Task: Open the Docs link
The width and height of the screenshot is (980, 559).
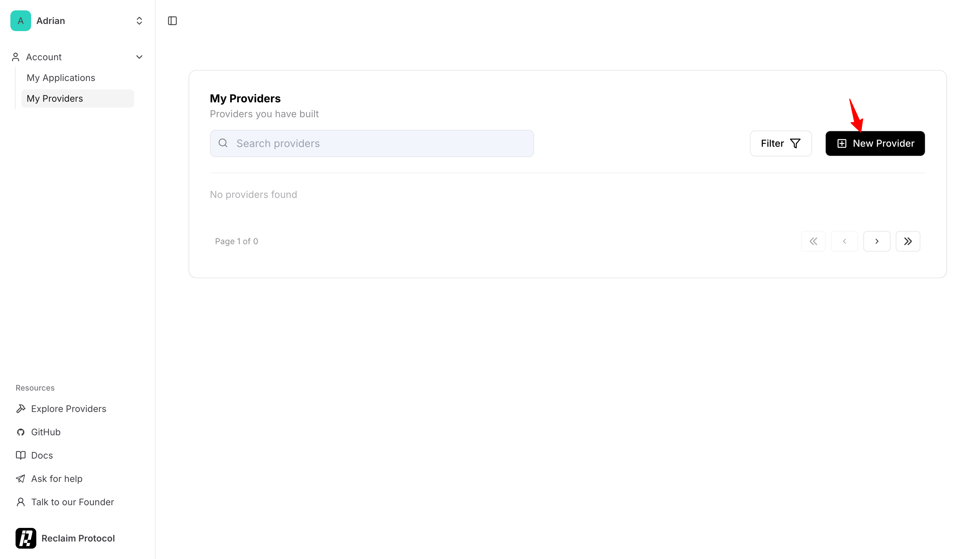Action: pos(42,455)
